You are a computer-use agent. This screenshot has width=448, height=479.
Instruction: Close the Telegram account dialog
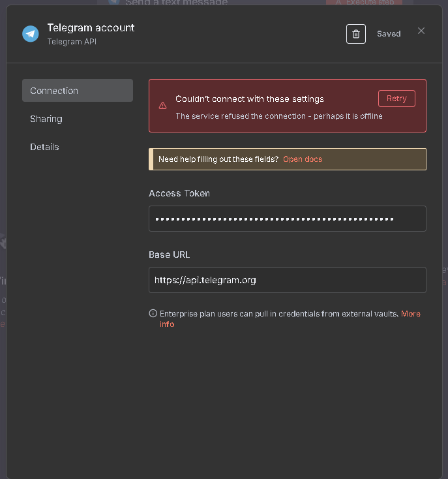421,31
